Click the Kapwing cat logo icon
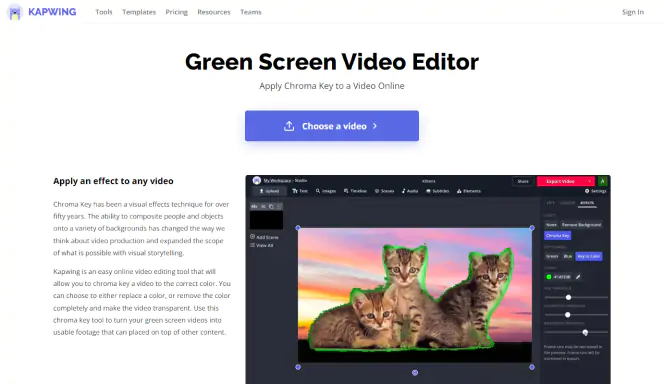 (x=15, y=12)
